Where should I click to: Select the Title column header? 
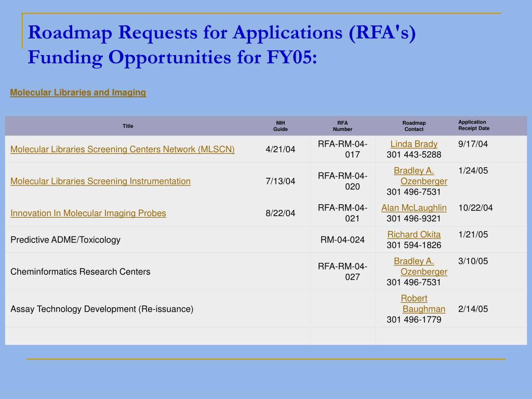128,126
